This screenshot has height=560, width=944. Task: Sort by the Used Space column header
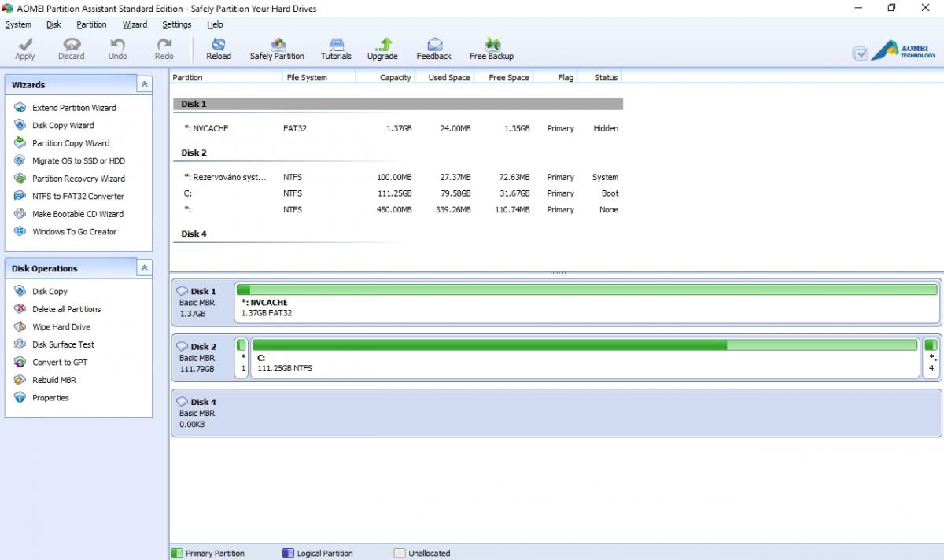tap(444, 77)
